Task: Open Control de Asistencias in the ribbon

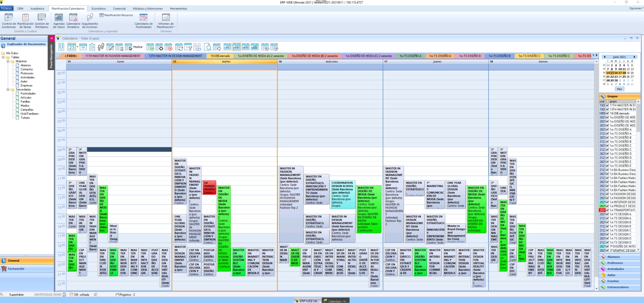Action: click(9, 21)
